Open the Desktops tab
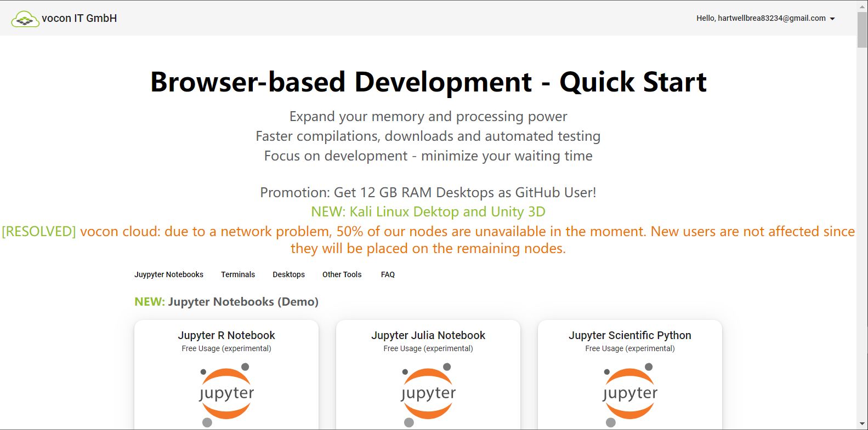This screenshot has width=868, height=430. tap(288, 274)
